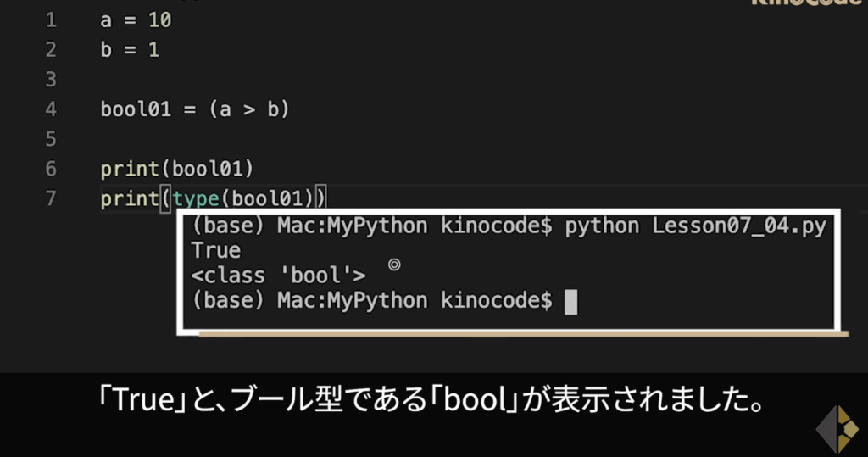Click the second terminal prompt '(base) Mac:MyPython'
This screenshot has width=868, height=457.
pos(309,300)
